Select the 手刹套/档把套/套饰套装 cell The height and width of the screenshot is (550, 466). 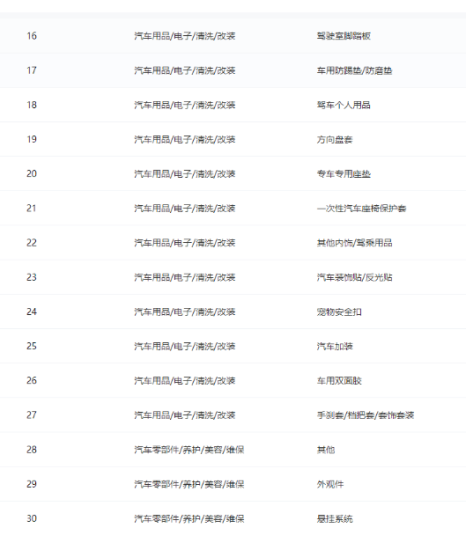[365, 415]
